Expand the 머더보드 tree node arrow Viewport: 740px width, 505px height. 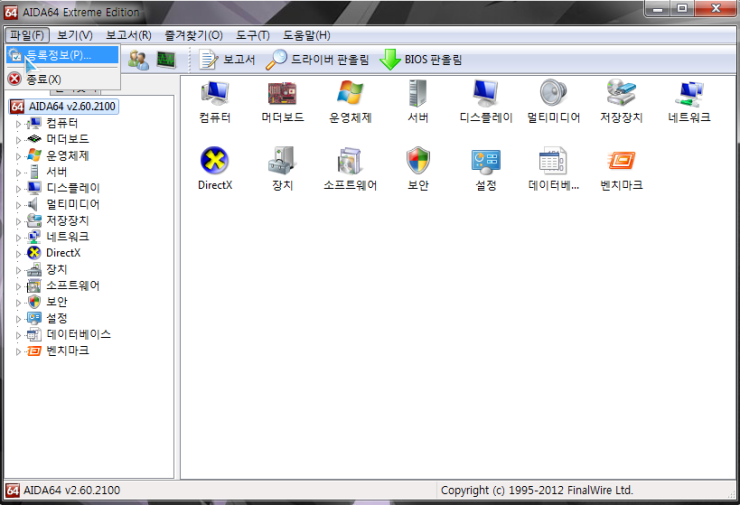(18, 140)
